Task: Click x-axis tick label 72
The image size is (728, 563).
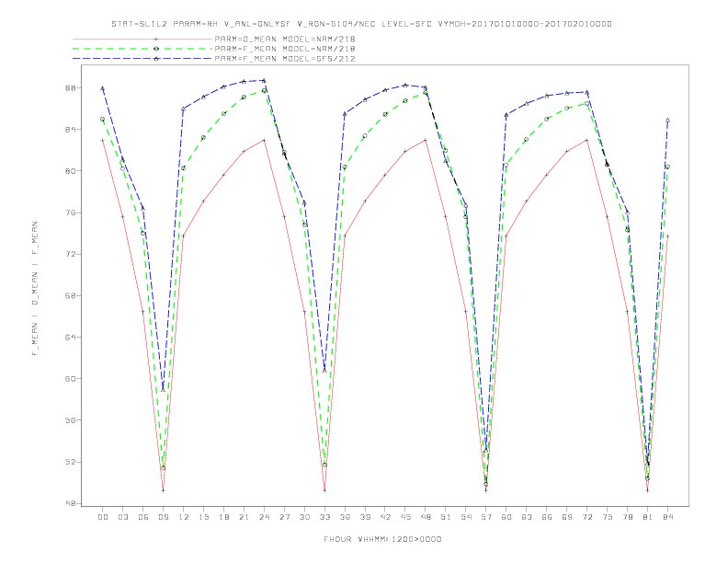Action: click(587, 517)
